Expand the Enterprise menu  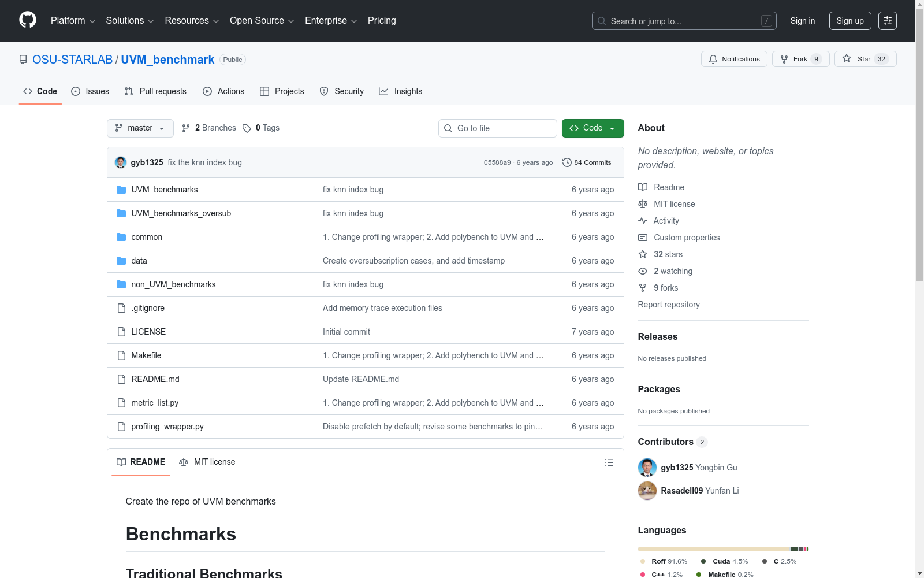pos(331,21)
